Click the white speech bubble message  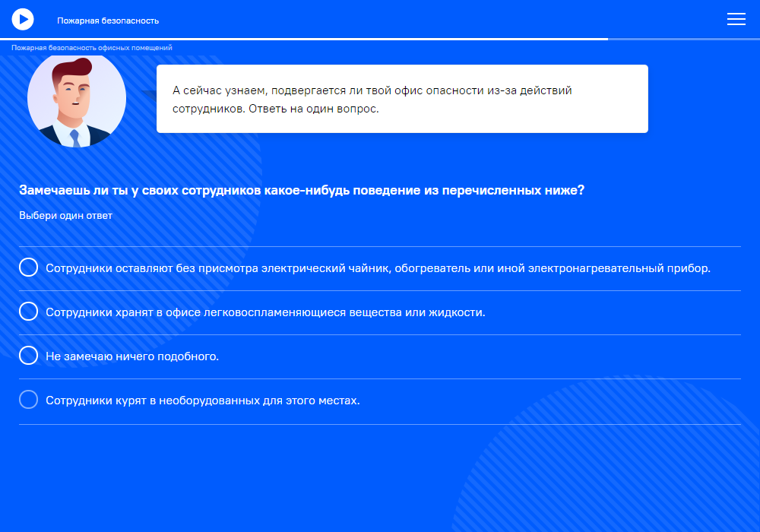[x=402, y=99]
